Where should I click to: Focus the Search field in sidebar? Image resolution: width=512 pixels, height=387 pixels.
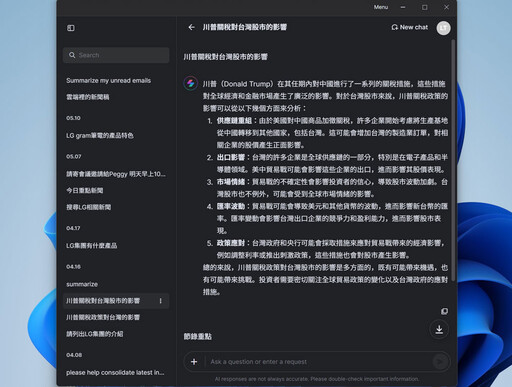point(116,55)
